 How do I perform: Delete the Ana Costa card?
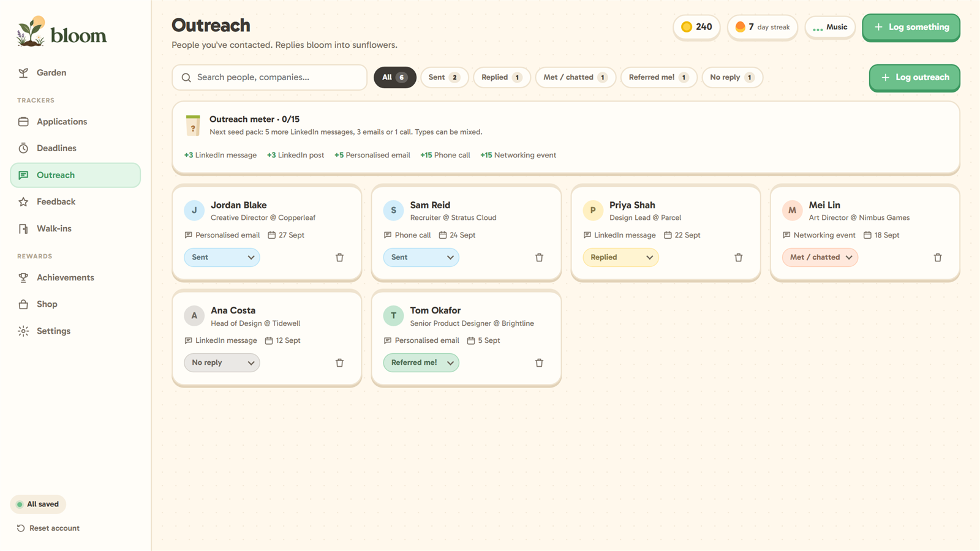339,363
